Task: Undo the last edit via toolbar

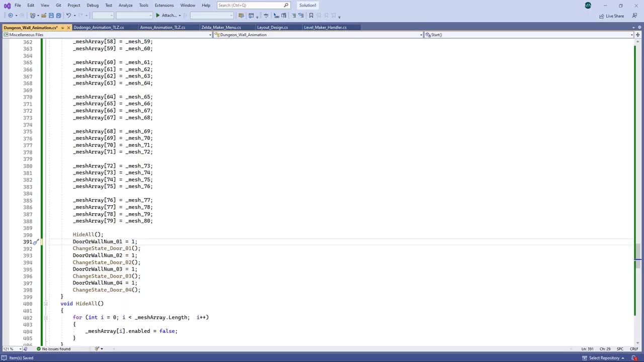Action: pyautogui.click(x=68, y=16)
